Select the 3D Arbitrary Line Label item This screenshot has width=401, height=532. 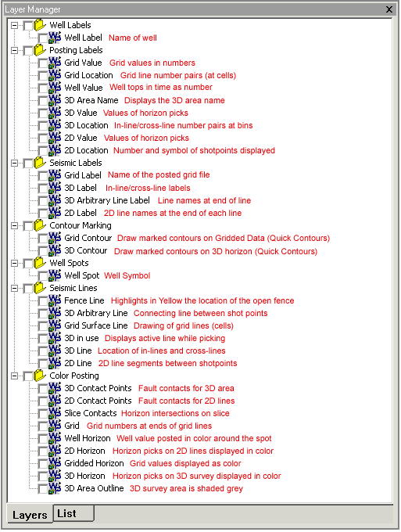click(x=107, y=200)
